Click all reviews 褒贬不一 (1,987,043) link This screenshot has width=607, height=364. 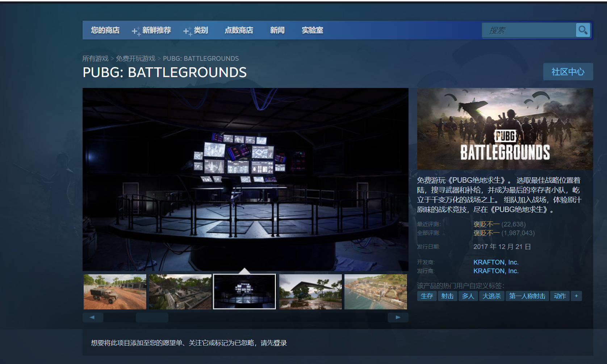point(504,233)
